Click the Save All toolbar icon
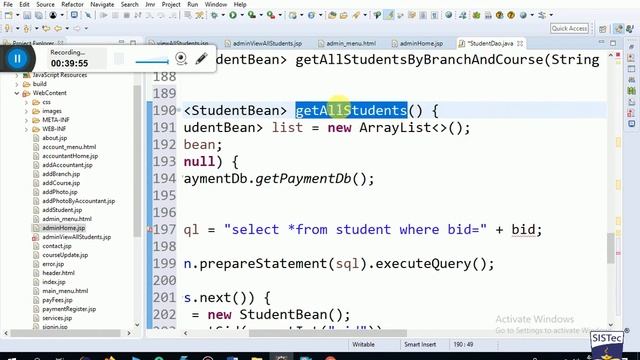The height and width of the screenshot is (360, 640). point(39,15)
